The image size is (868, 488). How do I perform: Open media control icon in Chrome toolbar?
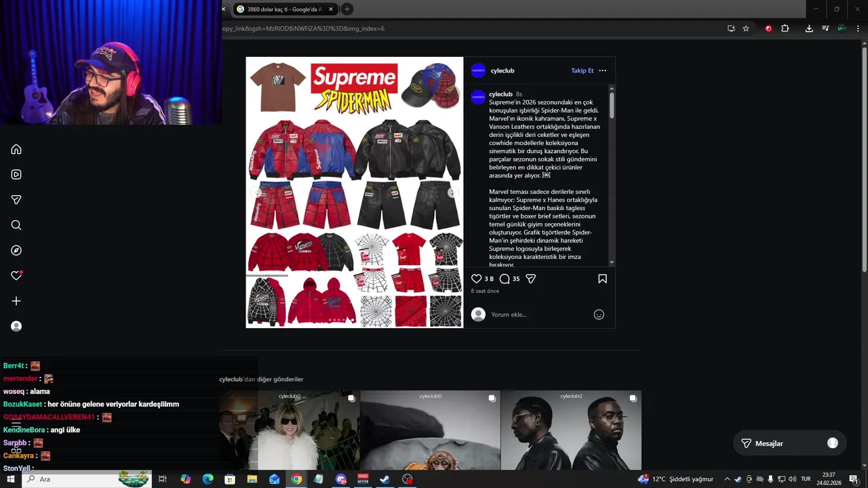[x=825, y=28]
